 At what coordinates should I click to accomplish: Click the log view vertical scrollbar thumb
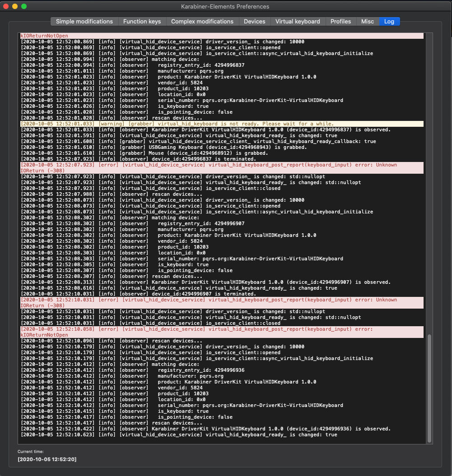click(x=429, y=388)
